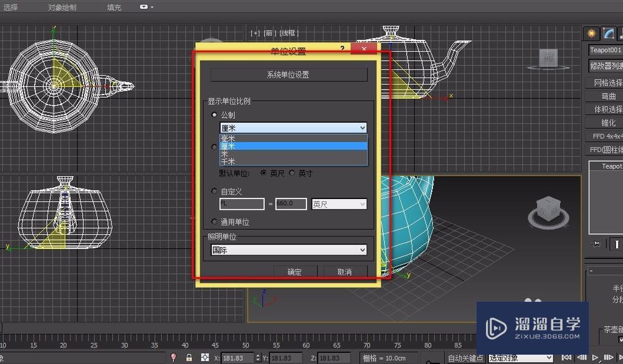Switch to 对象绘制 ribbon tab

click(62, 7)
